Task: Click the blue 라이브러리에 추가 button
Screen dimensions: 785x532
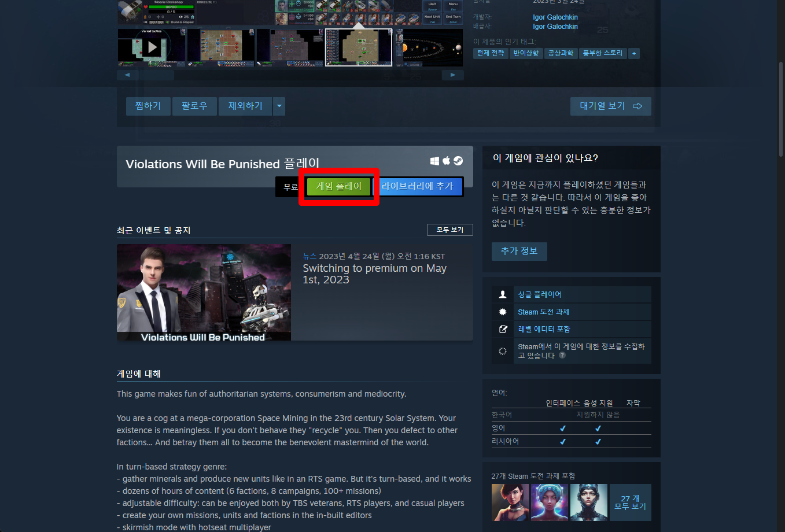Action: pyautogui.click(x=417, y=186)
